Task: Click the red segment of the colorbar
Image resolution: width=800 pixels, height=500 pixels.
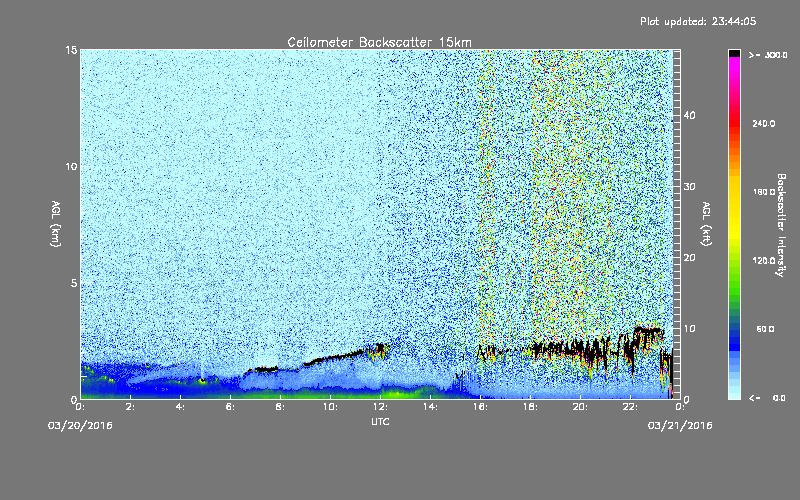Action: pos(734,122)
